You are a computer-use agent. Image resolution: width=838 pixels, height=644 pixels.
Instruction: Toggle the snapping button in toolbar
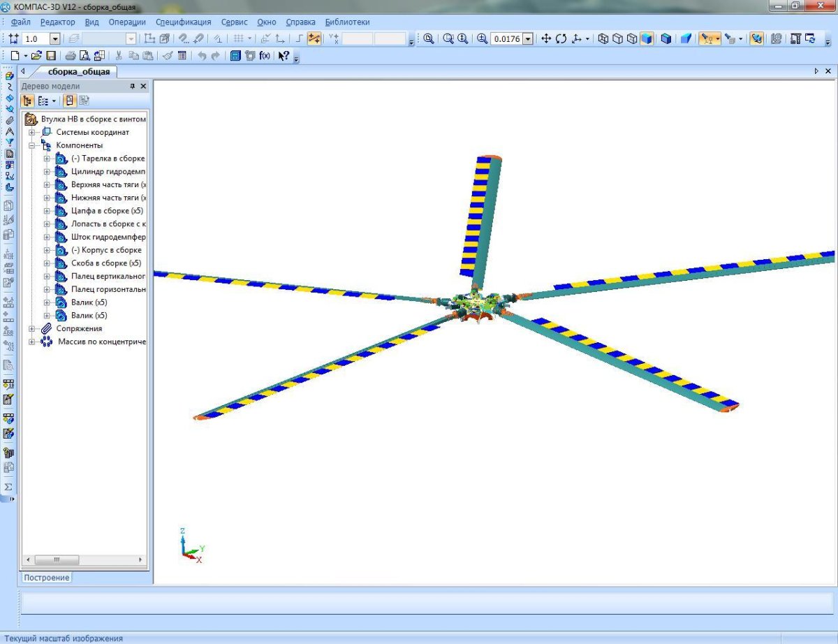[x=314, y=39]
